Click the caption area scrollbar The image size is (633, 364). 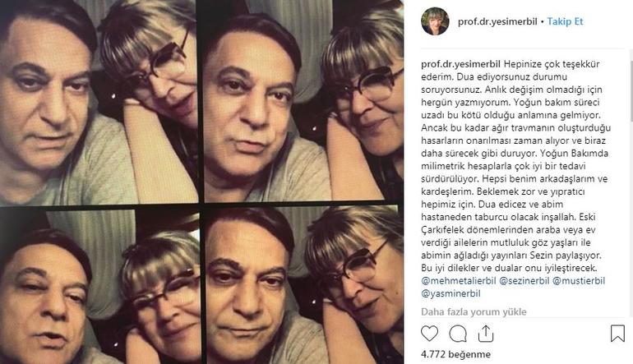631,90
